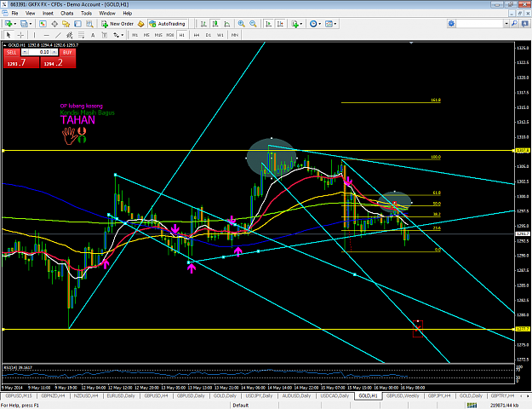
Task: Toggle the Terminal panel icon
Action: coord(77,24)
